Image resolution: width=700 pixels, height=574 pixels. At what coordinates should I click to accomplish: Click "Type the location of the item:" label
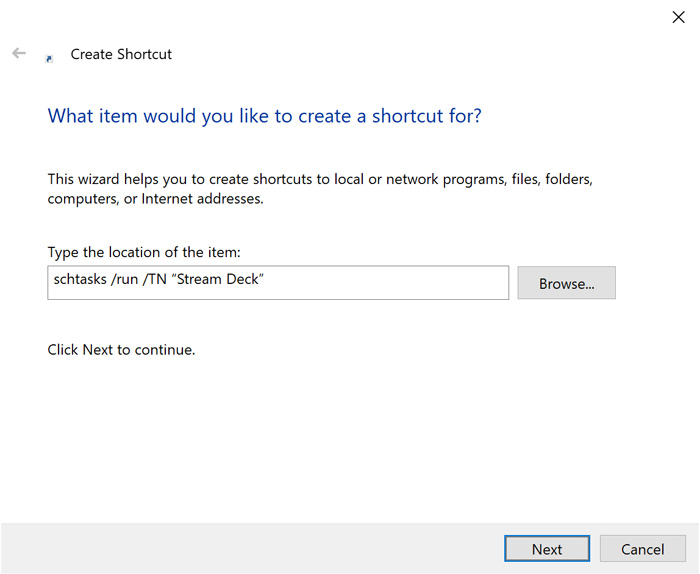144,251
